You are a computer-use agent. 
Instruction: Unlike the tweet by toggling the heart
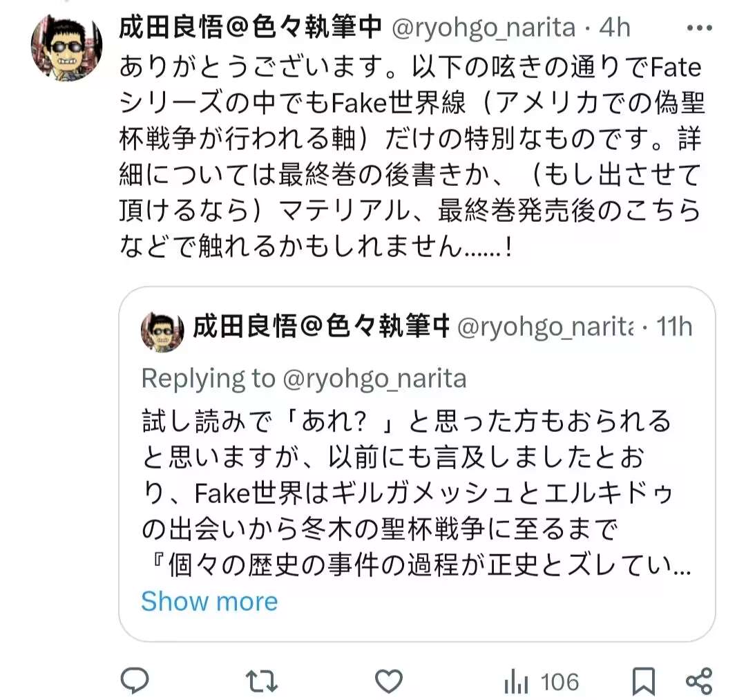click(389, 681)
